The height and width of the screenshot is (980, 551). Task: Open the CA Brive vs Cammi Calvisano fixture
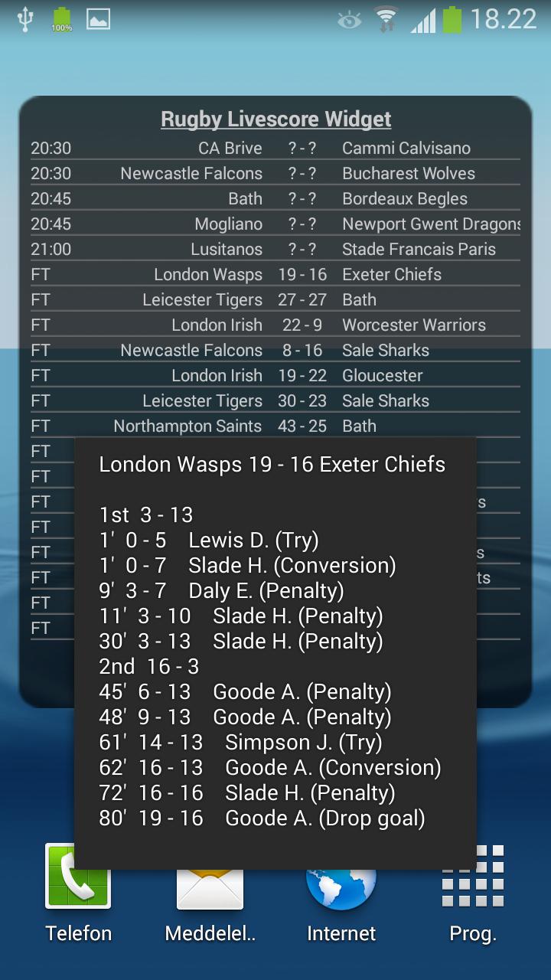coord(275,147)
